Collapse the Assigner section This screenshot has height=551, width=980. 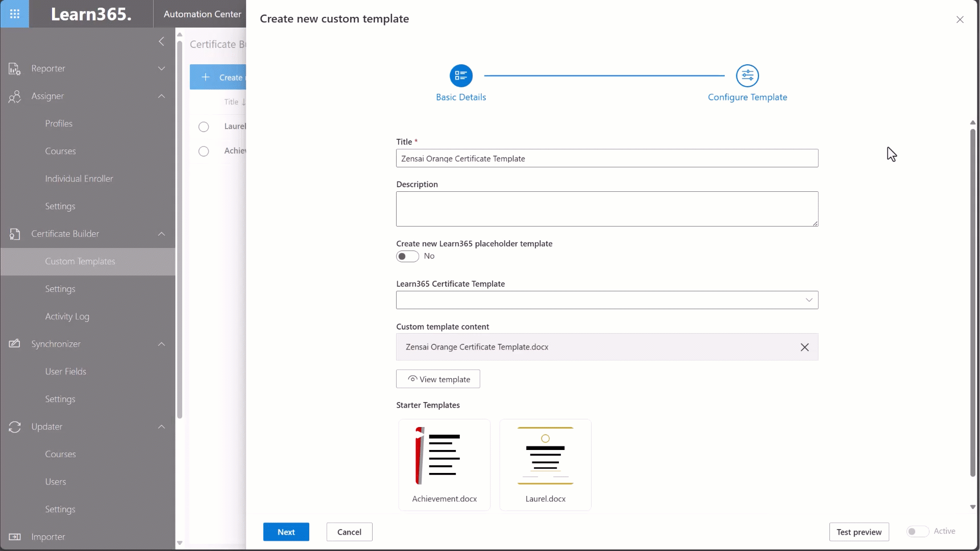(x=162, y=96)
